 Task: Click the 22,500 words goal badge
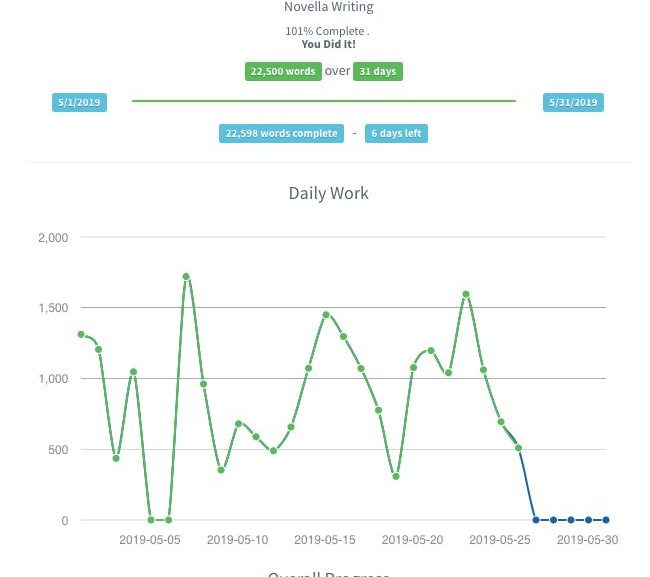click(282, 71)
